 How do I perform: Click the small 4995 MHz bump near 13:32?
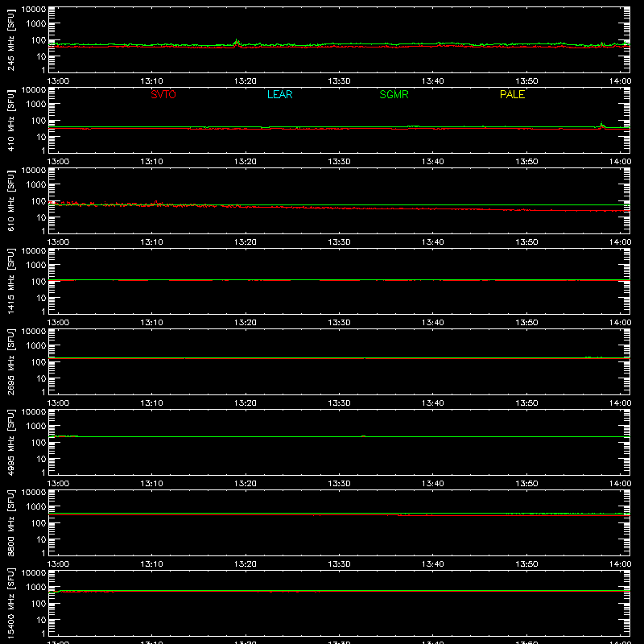pos(364,436)
